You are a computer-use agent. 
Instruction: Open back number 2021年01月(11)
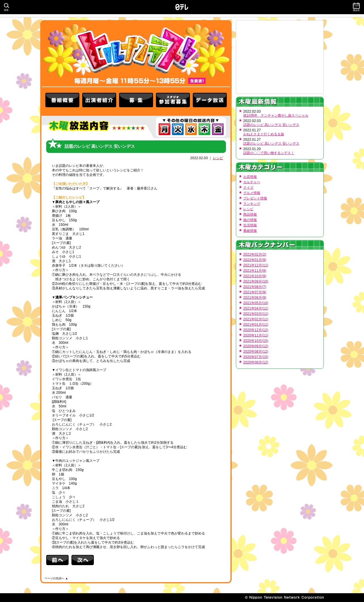pos(255,325)
